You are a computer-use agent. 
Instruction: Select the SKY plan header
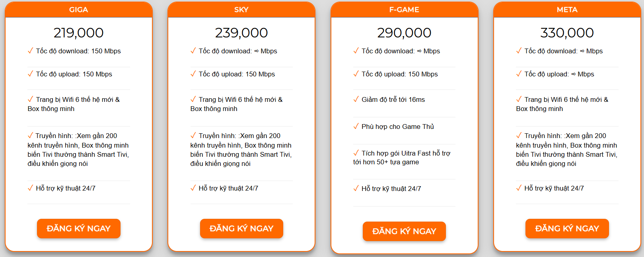241,10
